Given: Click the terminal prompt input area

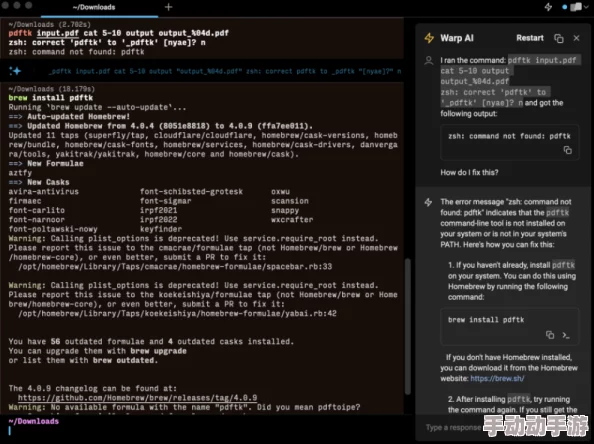Looking at the screenshot, I should [205, 431].
